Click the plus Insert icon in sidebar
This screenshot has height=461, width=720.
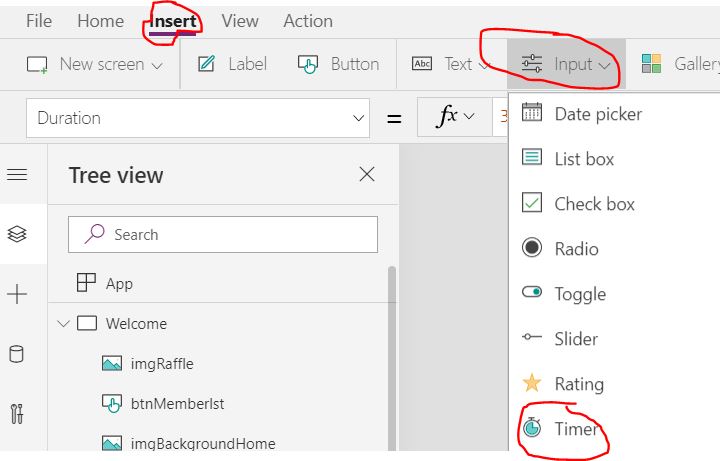[17, 294]
